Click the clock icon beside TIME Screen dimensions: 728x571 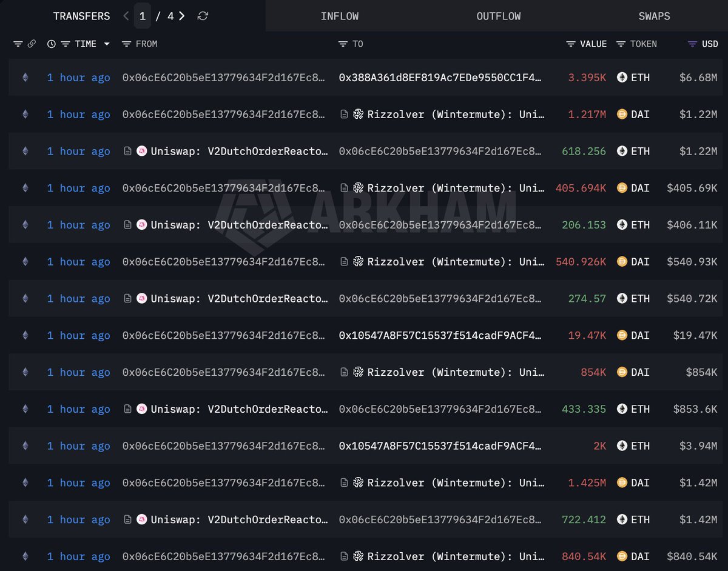52,44
